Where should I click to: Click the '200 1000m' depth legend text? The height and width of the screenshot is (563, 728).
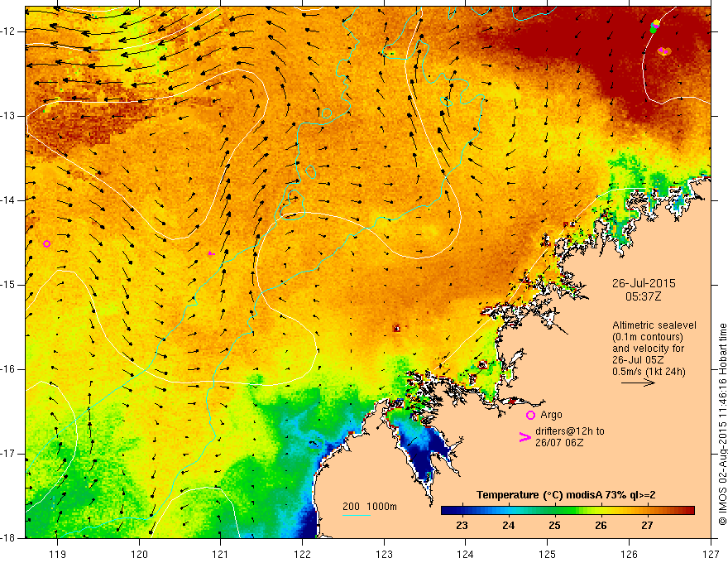(370, 507)
